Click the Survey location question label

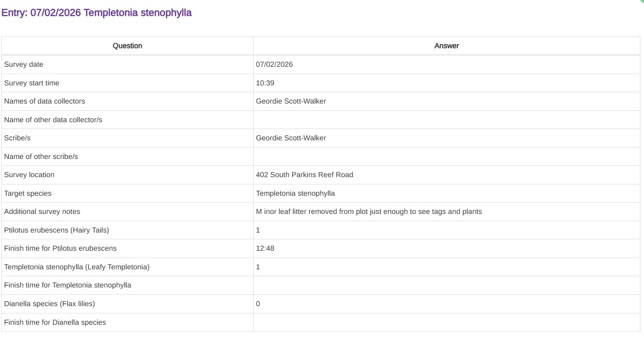(x=29, y=175)
